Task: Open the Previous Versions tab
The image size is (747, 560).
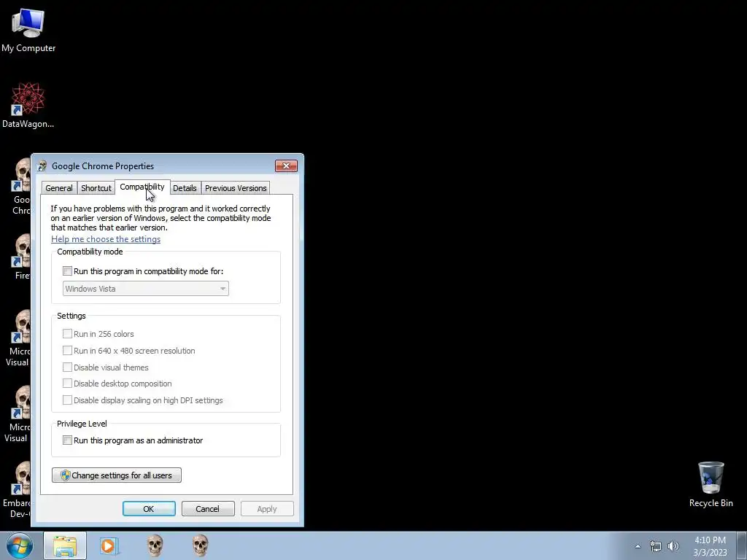Action: tap(236, 188)
